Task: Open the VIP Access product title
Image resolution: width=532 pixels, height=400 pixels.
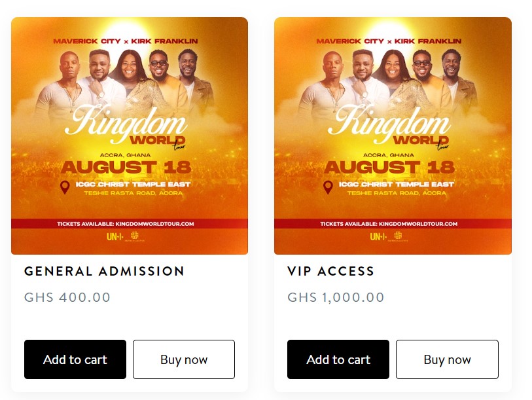Action: coord(330,271)
